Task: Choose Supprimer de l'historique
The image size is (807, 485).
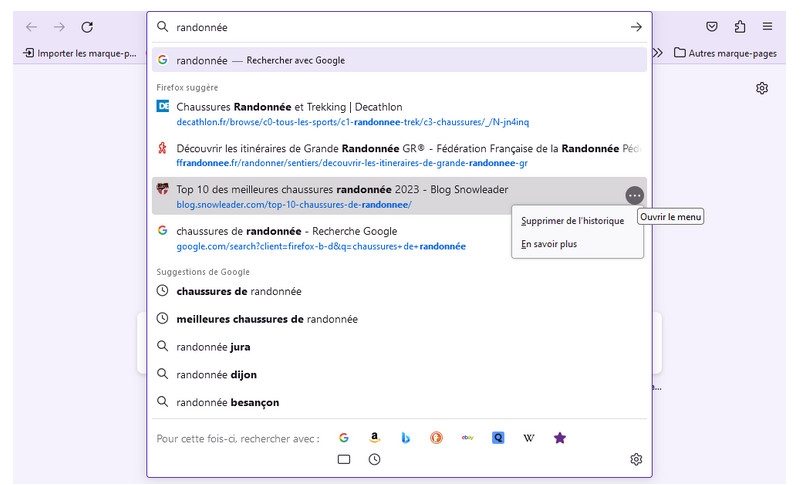Action: pyautogui.click(x=577, y=221)
